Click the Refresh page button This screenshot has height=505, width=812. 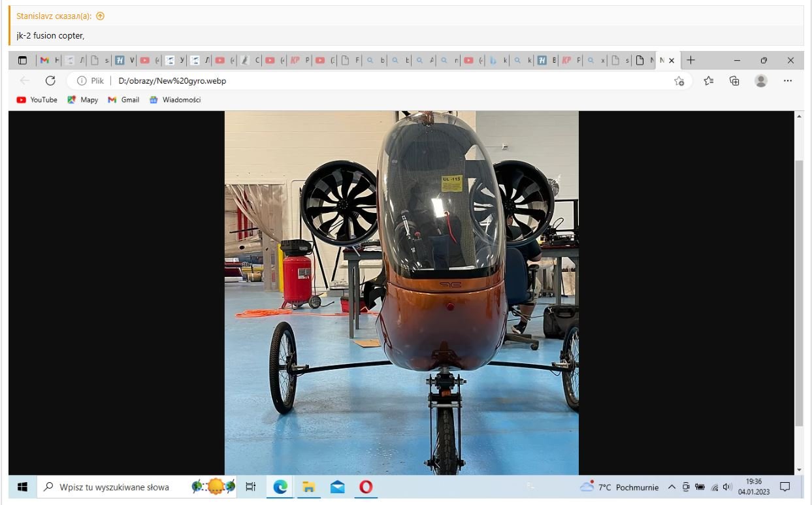point(50,80)
